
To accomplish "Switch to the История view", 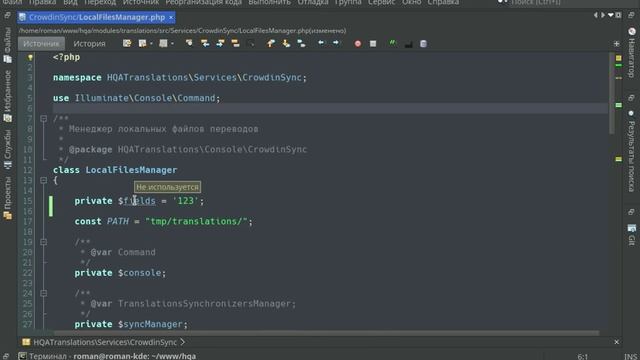I will pos(89,43).
